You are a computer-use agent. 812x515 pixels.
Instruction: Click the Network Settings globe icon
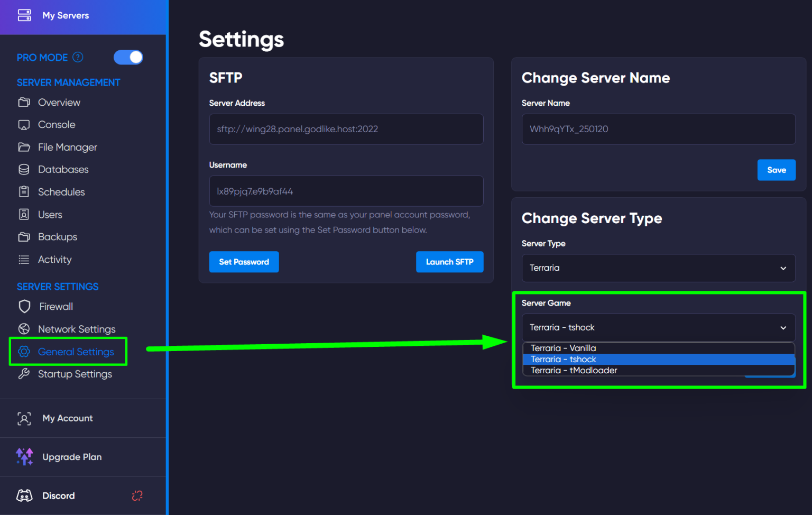click(24, 329)
